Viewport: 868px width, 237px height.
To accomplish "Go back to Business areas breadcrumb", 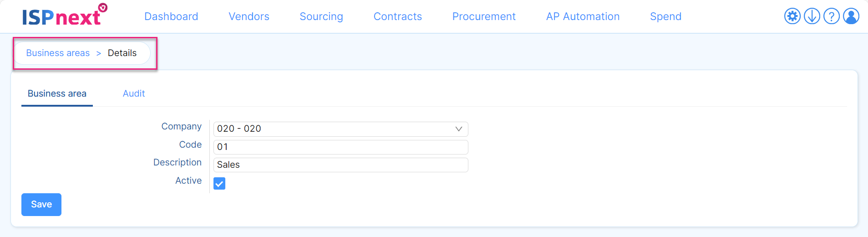I will point(58,53).
